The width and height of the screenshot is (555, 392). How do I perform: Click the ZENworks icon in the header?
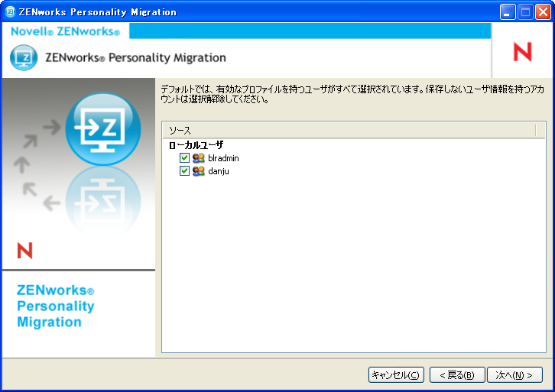tap(24, 57)
